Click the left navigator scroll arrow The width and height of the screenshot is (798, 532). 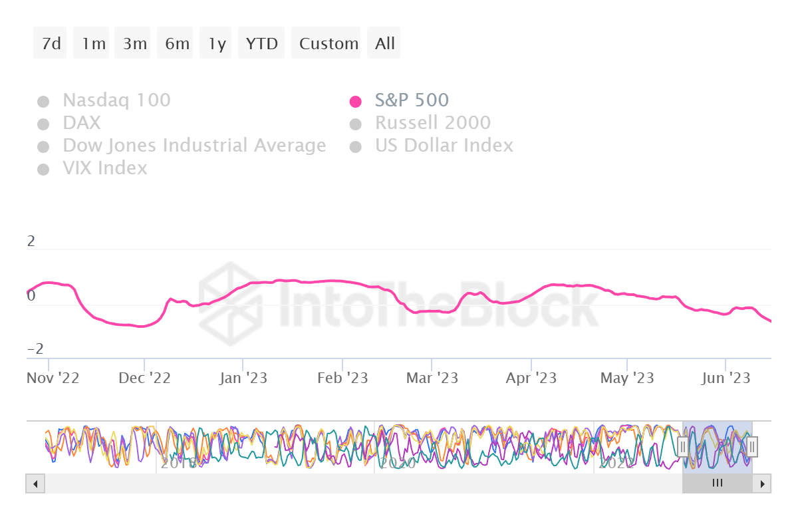coord(35,483)
